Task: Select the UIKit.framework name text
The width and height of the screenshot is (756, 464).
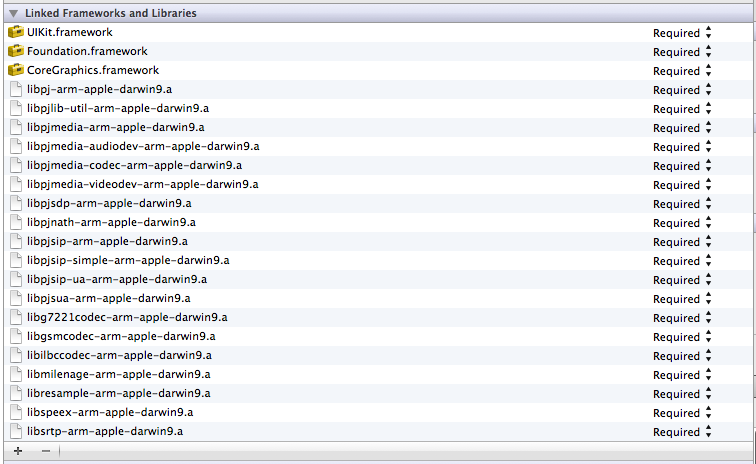Action: (69, 32)
